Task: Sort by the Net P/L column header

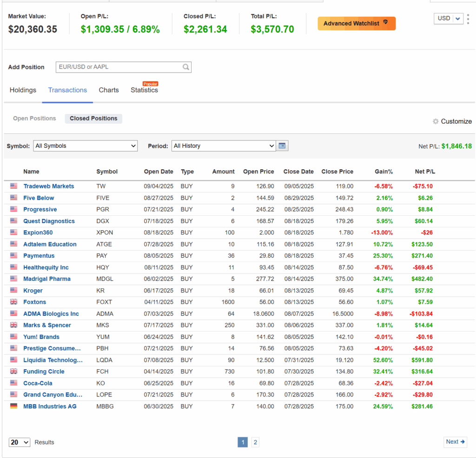Action: [x=425, y=172]
